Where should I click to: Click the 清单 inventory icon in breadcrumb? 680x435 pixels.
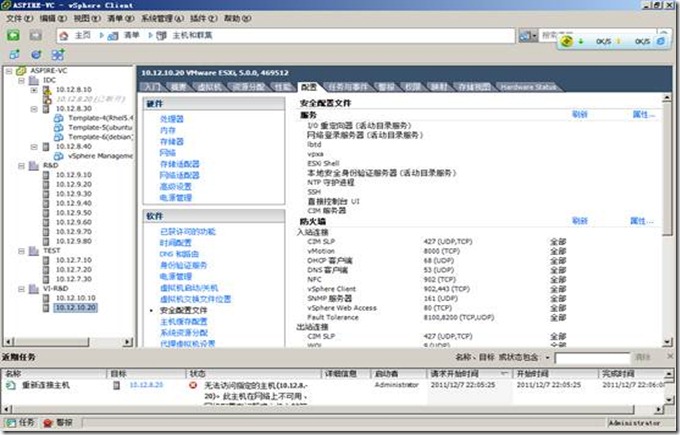[113, 36]
